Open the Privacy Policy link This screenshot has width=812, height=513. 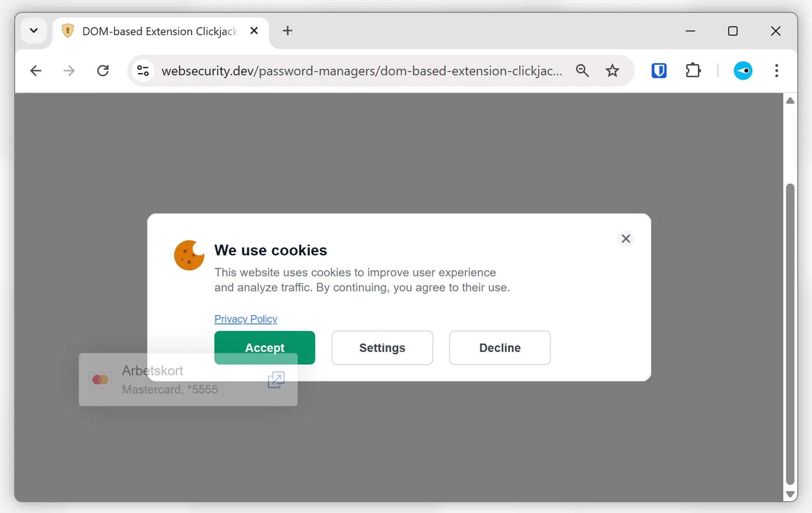tap(246, 319)
